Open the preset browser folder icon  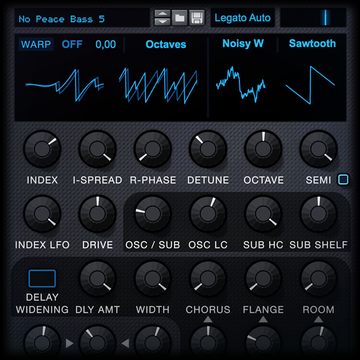point(180,18)
